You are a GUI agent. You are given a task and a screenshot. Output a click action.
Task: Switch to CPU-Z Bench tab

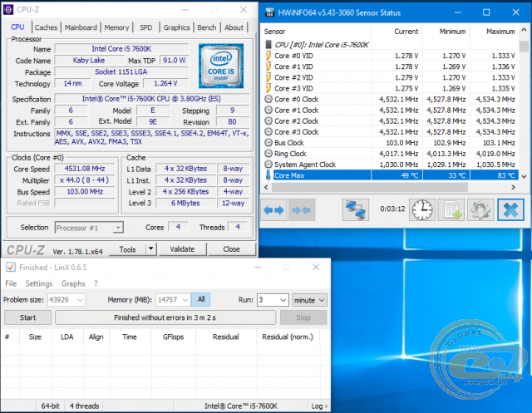click(x=207, y=27)
